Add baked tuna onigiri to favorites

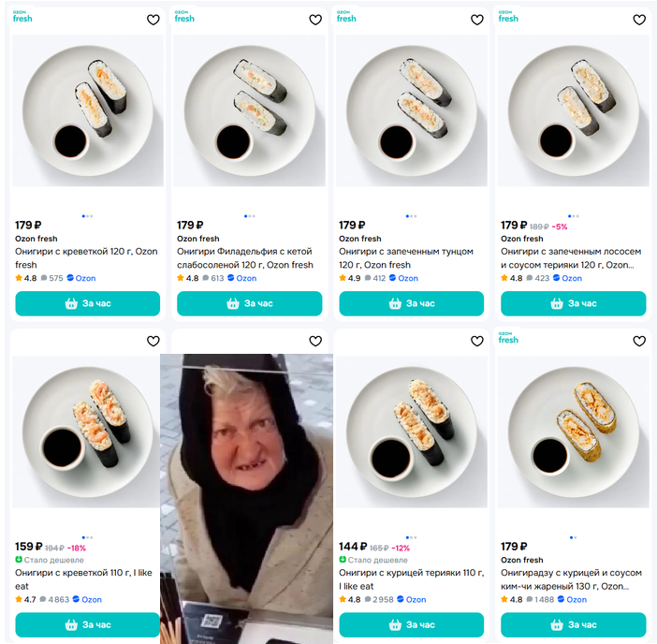point(477,20)
